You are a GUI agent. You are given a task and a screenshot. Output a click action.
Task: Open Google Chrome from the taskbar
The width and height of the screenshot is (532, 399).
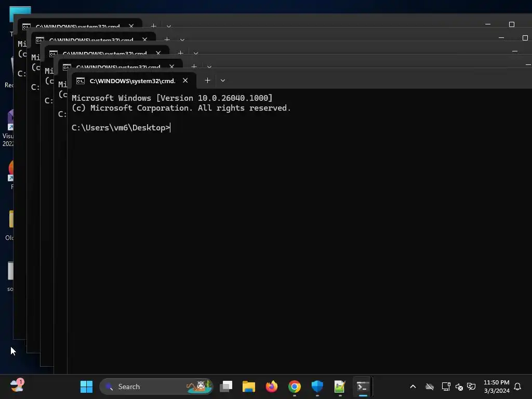coord(295,387)
